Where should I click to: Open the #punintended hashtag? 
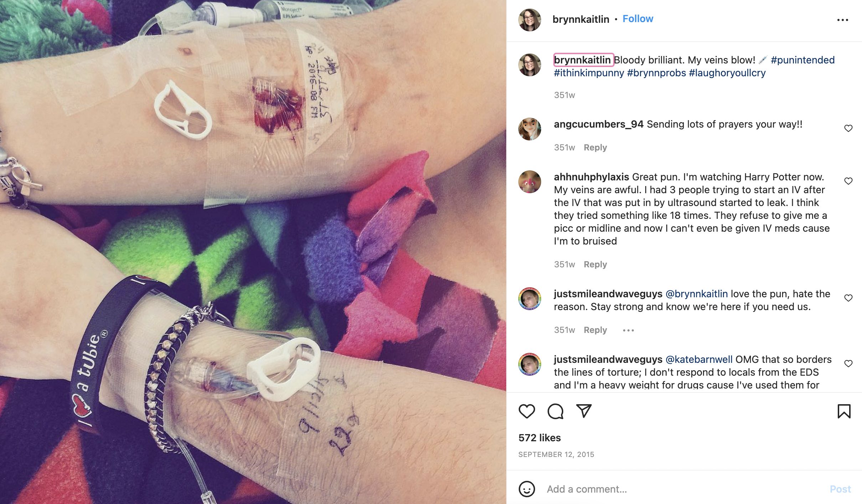point(802,60)
